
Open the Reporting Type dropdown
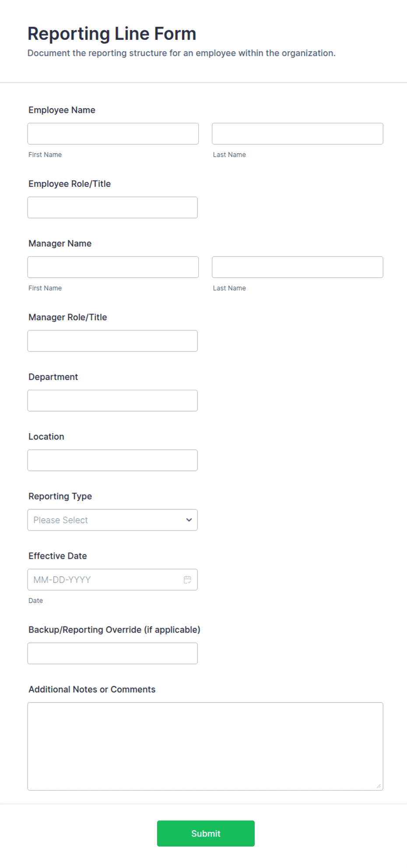click(x=112, y=520)
